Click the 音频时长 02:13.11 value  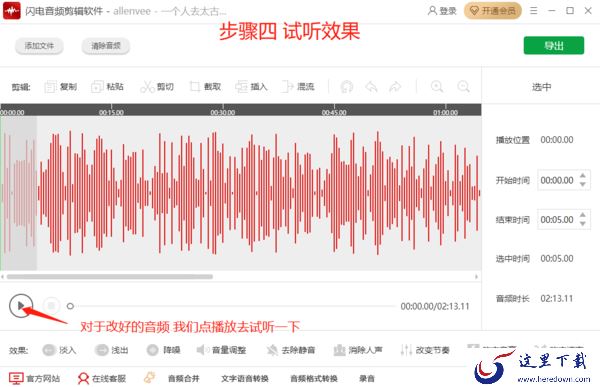[557, 299]
